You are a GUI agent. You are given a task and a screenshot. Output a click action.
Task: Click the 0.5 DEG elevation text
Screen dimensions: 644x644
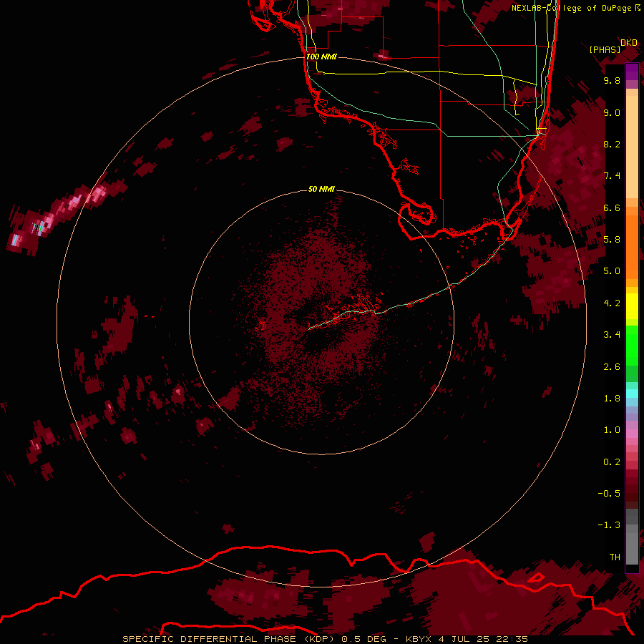[x=364, y=639]
